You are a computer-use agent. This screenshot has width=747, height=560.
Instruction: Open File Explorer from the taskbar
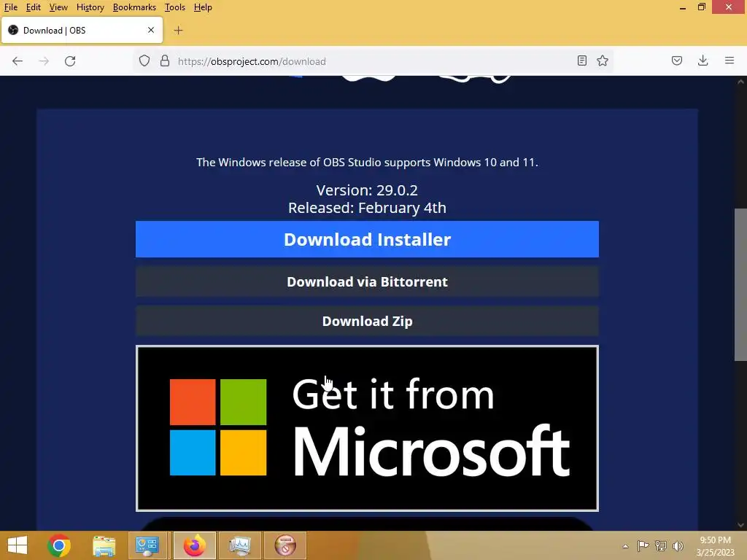click(104, 545)
